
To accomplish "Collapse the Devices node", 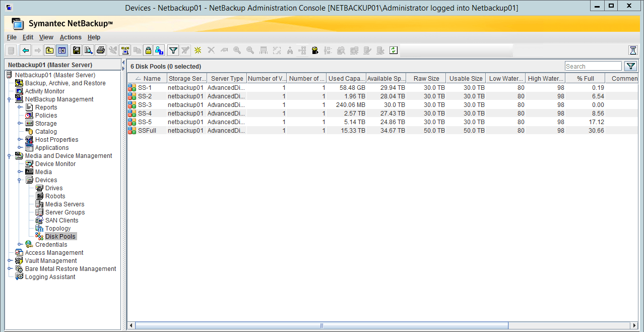I will (19, 180).
